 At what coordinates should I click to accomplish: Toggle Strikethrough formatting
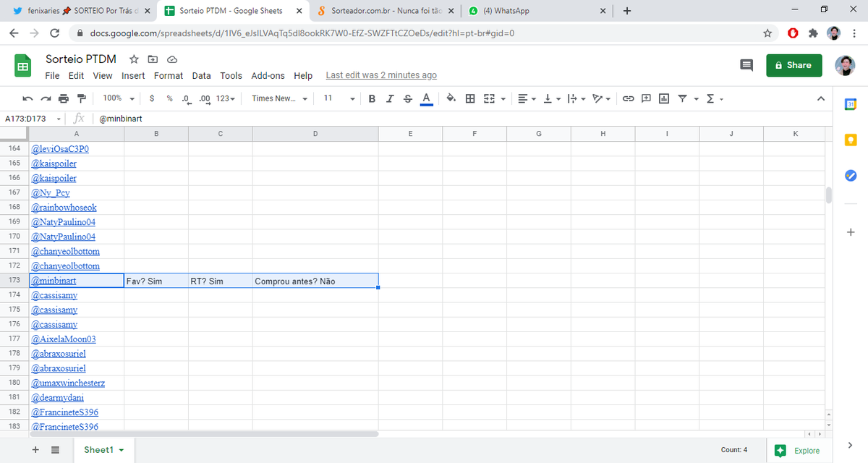click(x=408, y=98)
